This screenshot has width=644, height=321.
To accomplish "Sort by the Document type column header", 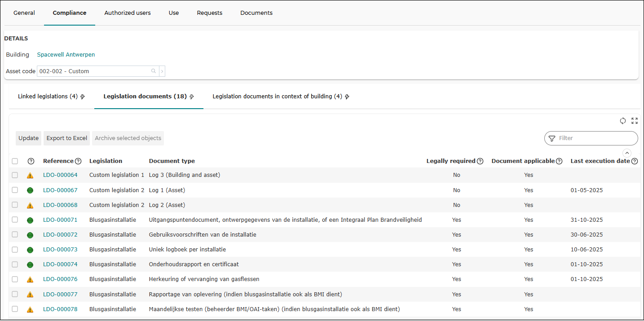I will [172, 161].
